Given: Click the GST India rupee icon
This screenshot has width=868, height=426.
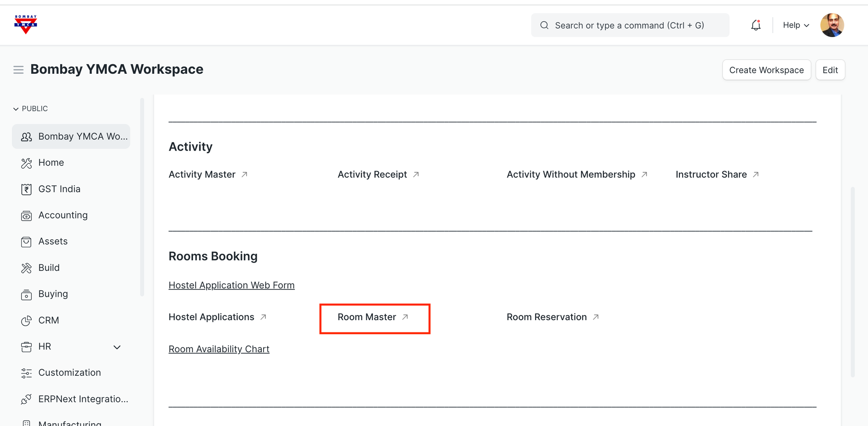Looking at the screenshot, I should [x=26, y=189].
